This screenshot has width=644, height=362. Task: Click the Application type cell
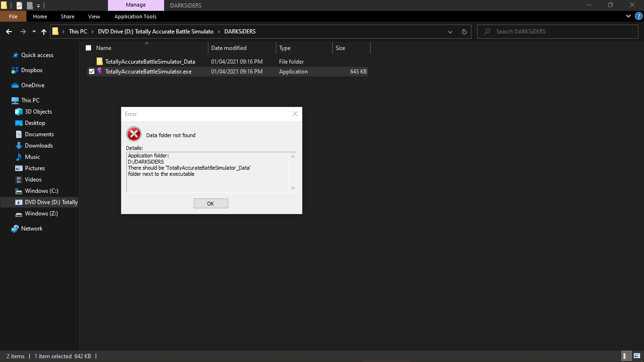(x=293, y=72)
